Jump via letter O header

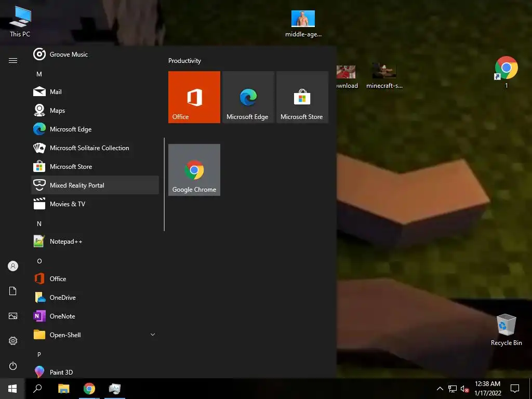pos(39,261)
